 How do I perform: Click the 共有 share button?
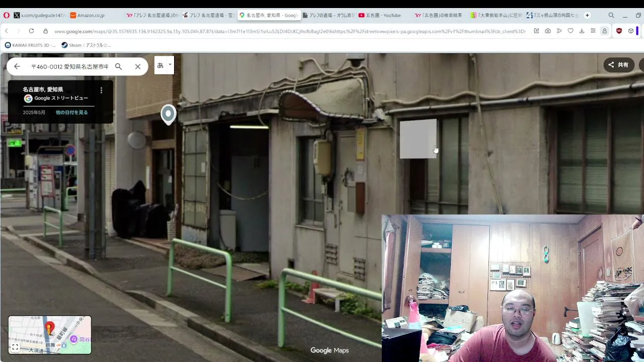click(619, 65)
